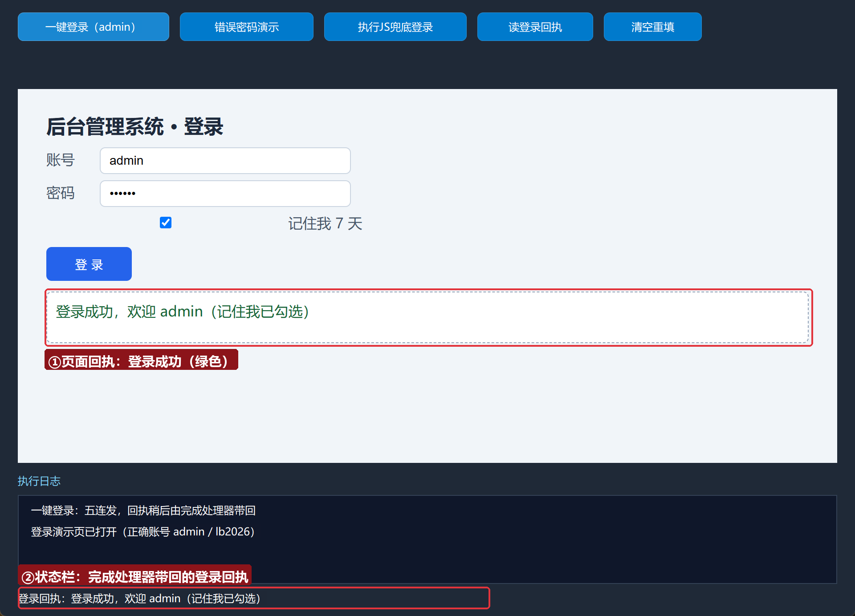Run the 错误密码演示 demo button
Viewport: 855px width, 616px height.
point(247,27)
